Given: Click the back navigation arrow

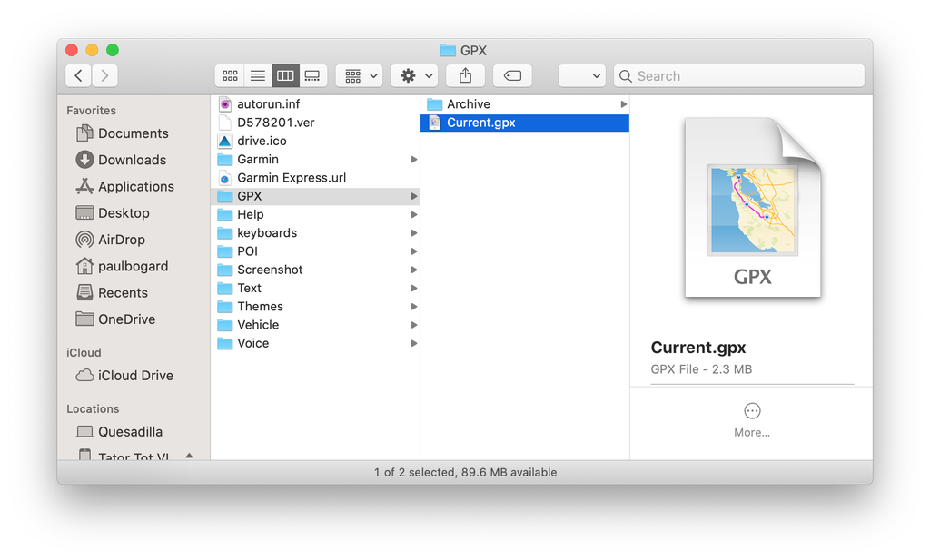Looking at the screenshot, I should 78,75.
